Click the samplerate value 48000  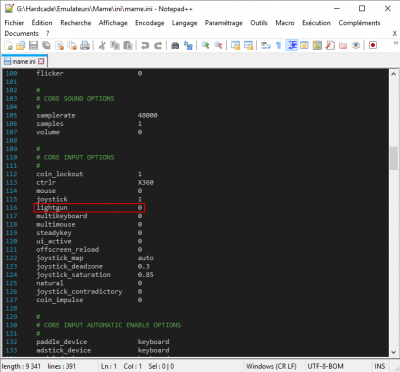tap(148, 115)
